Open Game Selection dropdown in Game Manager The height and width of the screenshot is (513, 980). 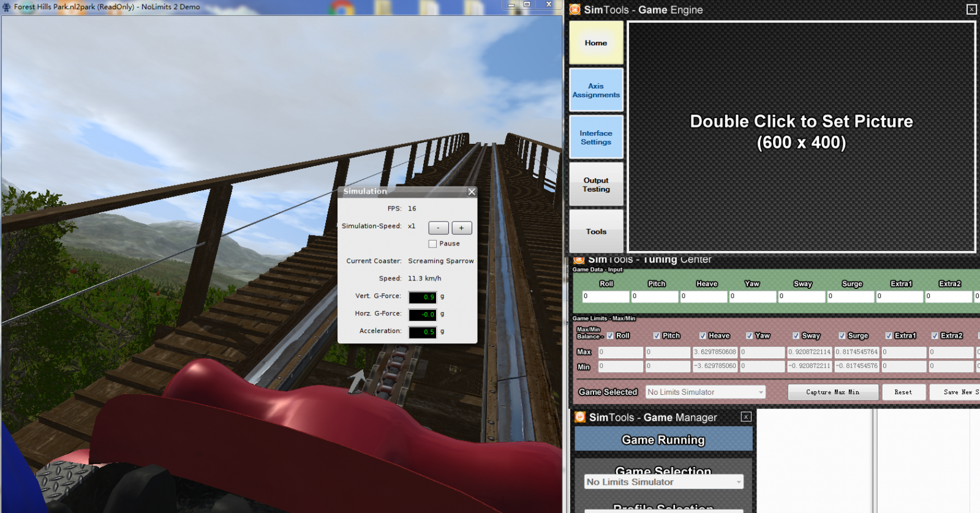(664, 482)
